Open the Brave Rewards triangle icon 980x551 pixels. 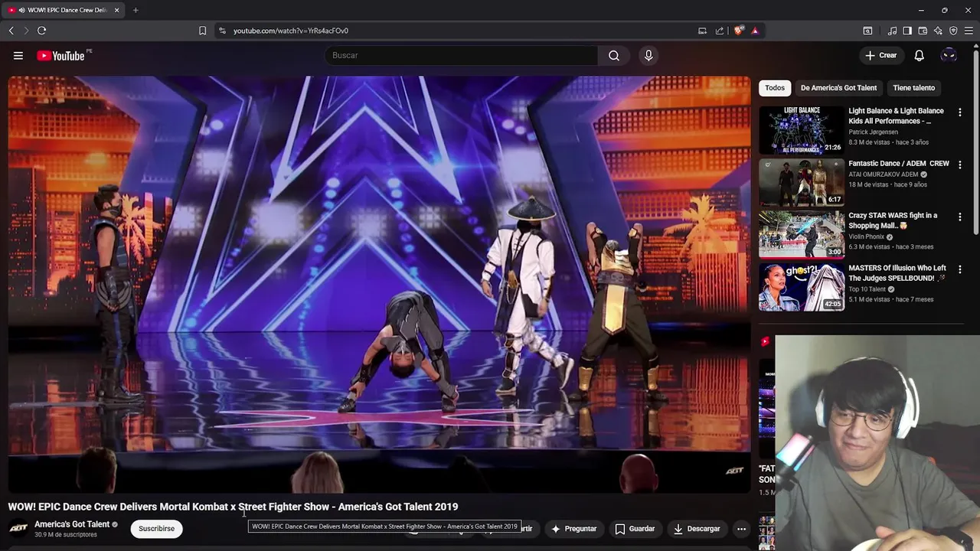pos(755,31)
